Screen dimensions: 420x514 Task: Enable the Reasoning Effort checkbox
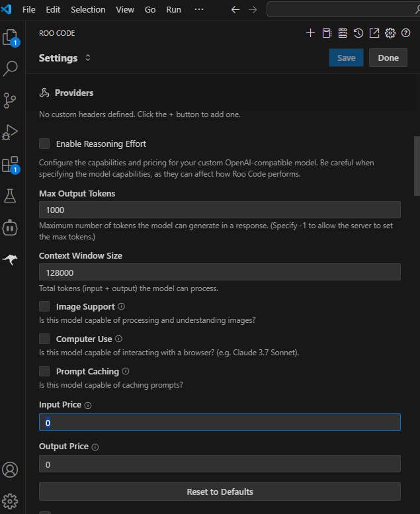coord(44,144)
